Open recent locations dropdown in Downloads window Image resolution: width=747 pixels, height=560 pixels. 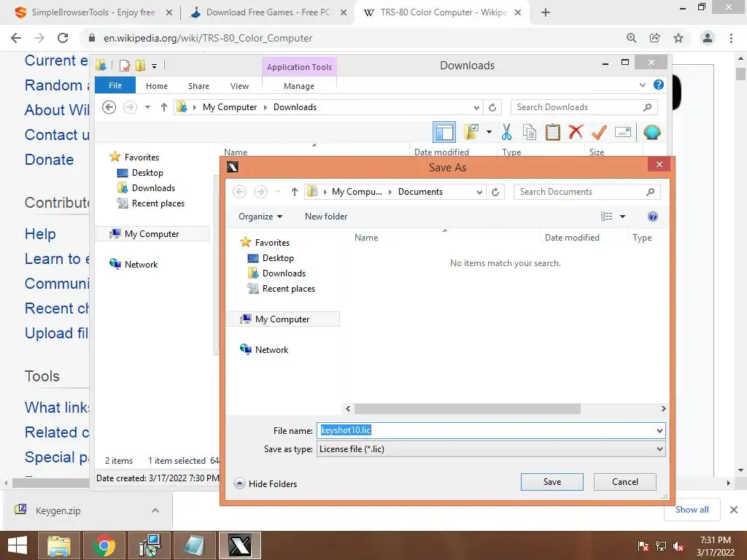pyautogui.click(x=147, y=107)
